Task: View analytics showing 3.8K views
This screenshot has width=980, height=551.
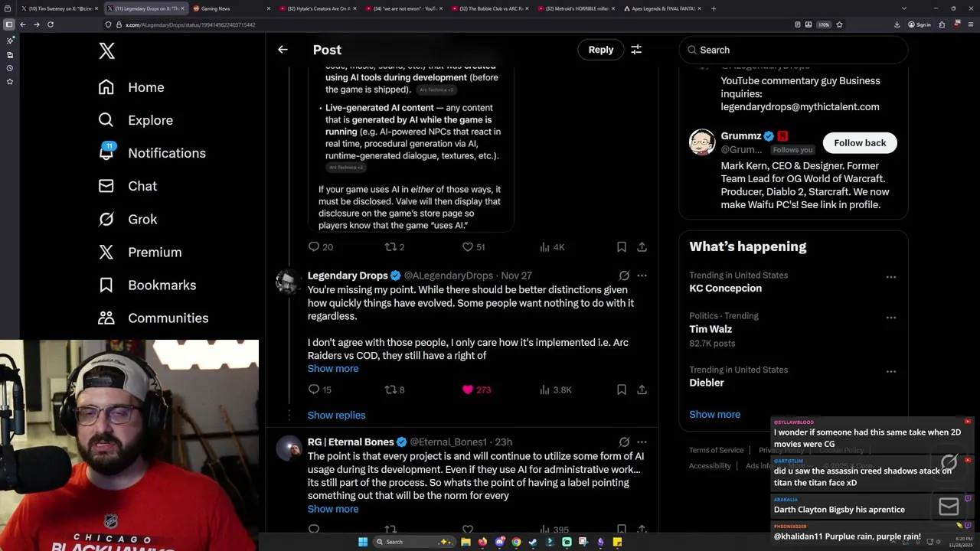Action: 555,390
